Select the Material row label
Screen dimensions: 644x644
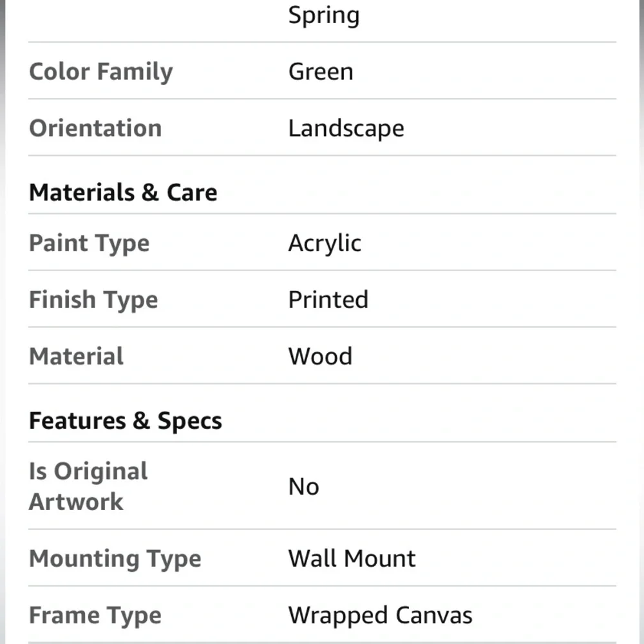76,357
